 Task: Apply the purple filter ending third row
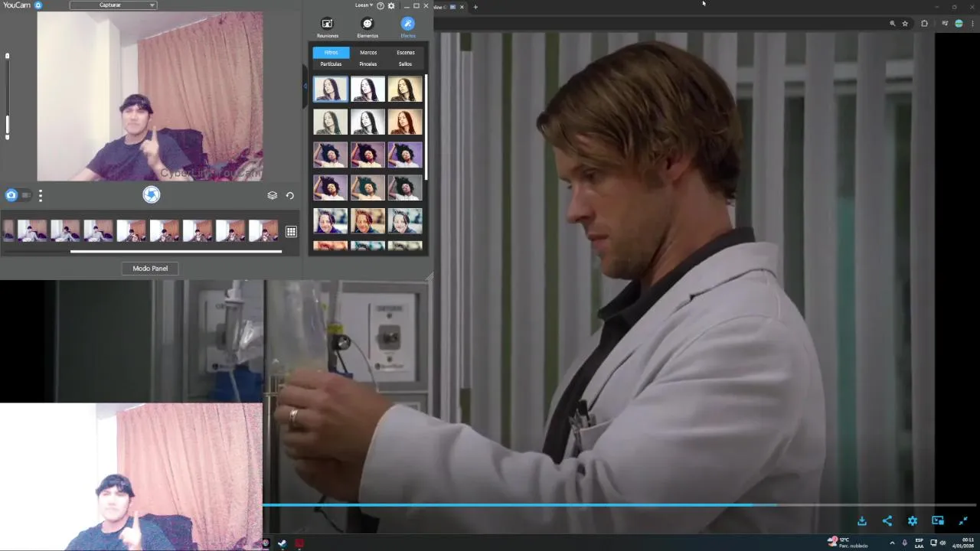(x=405, y=155)
